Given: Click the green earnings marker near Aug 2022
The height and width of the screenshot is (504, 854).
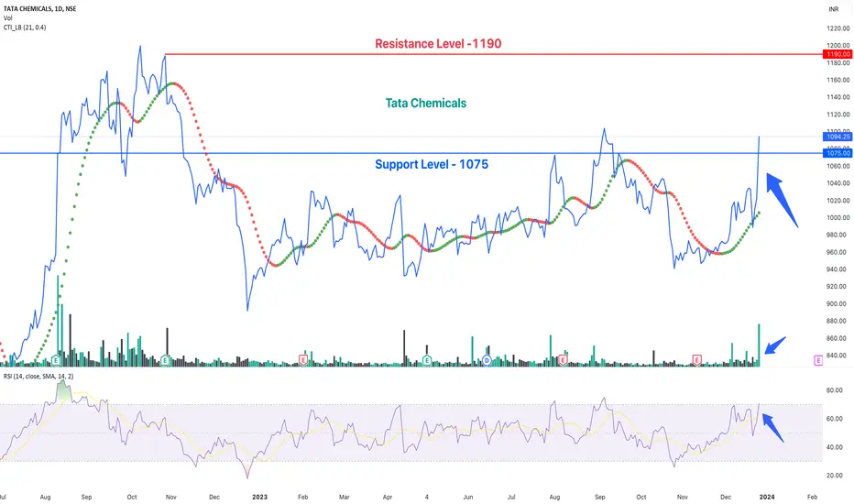Looking at the screenshot, I should pyautogui.click(x=56, y=360).
